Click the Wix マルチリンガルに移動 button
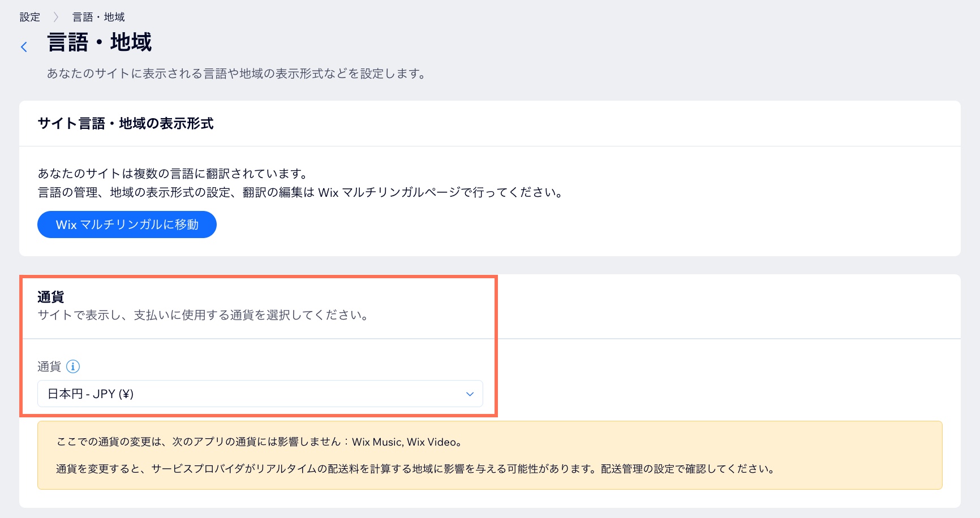The height and width of the screenshot is (518, 980). 127,225
